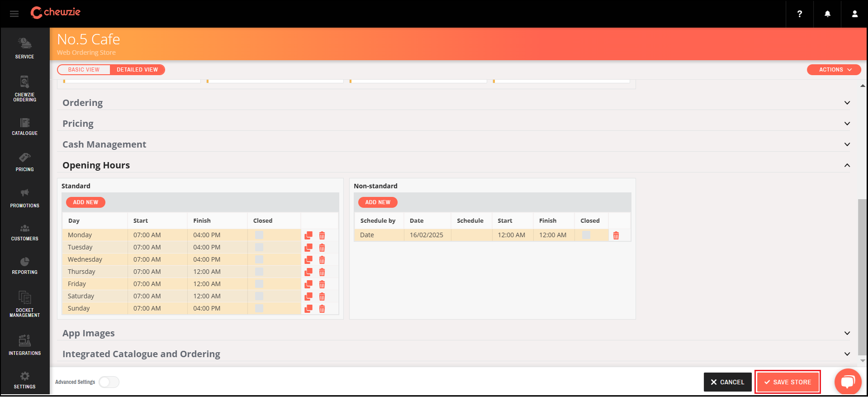This screenshot has height=397, width=868.
Task: Open Integrations in the sidebar
Action: (25, 345)
